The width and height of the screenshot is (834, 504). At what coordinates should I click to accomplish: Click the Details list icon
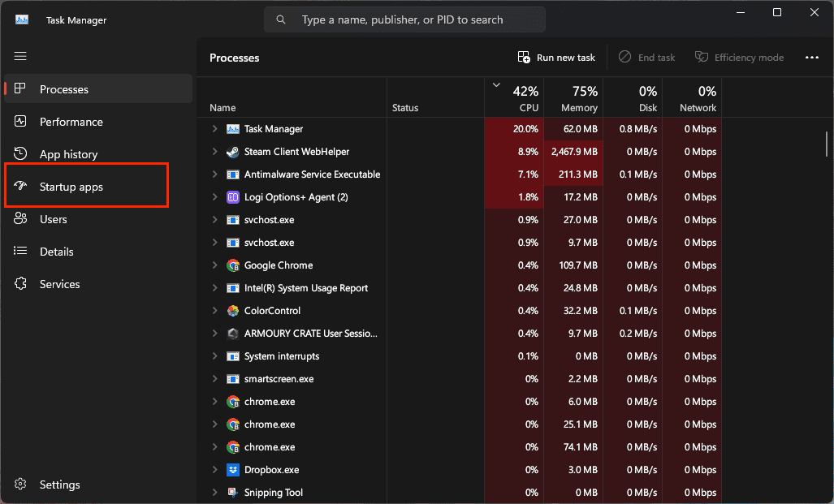[x=20, y=251]
